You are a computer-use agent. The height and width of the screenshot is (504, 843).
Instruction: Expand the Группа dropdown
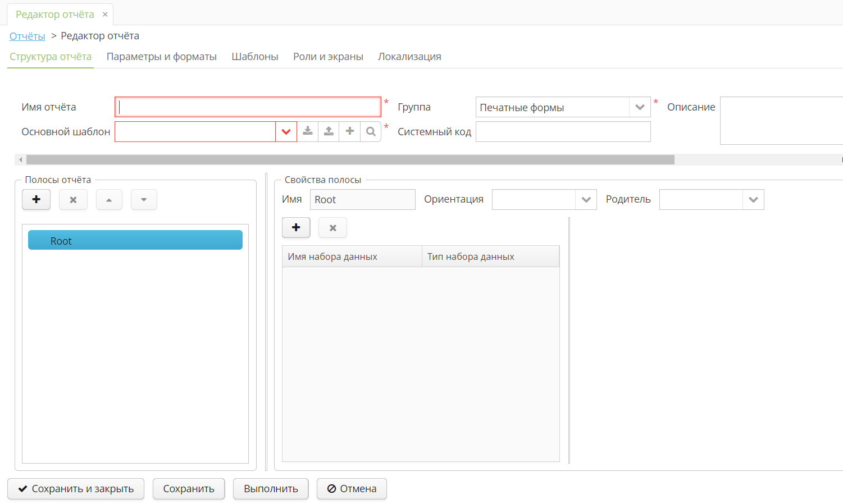(640, 107)
